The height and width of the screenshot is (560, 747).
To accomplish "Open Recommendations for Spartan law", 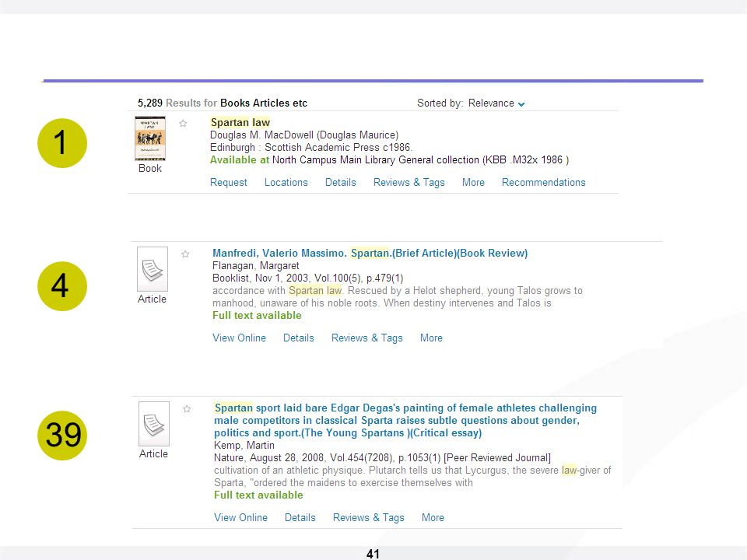I will 544,182.
